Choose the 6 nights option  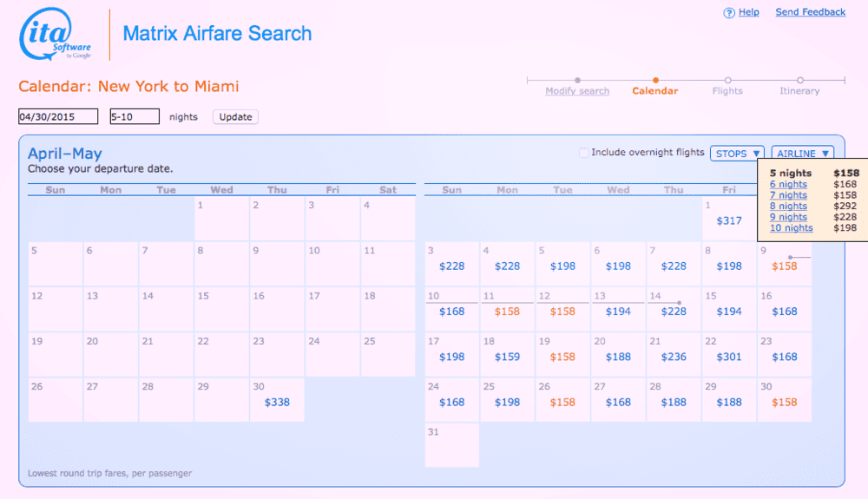[788, 184]
